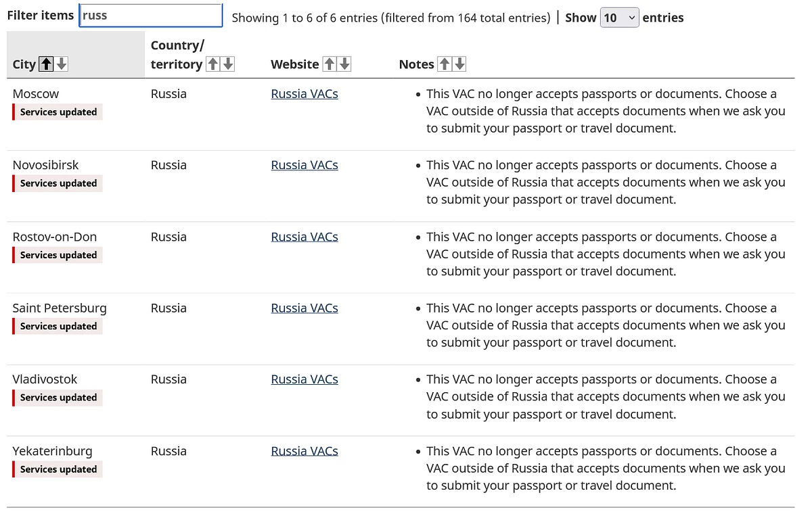Screen dimensions: 812x516
Task: Open Russia VACs link for Novosibirsk
Action: pyautogui.click(x=304, y=165)
